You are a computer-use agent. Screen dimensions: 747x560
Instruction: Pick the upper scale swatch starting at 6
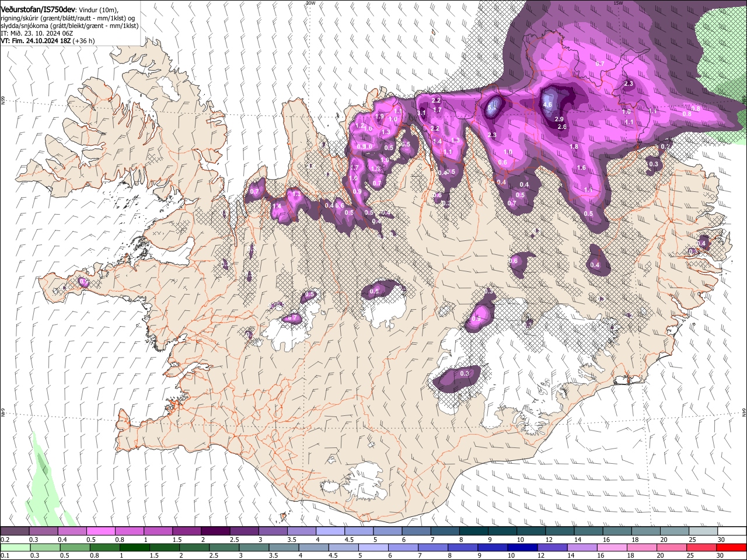click(416, 531)
